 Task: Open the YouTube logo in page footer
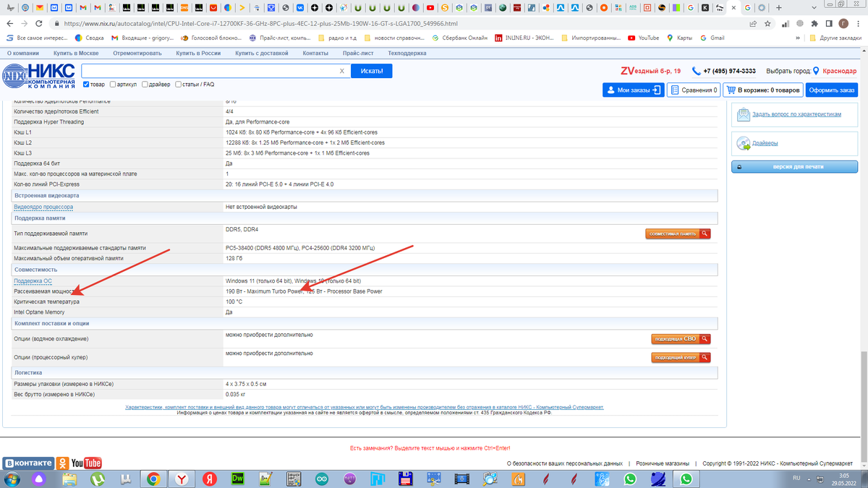(86, 463)
